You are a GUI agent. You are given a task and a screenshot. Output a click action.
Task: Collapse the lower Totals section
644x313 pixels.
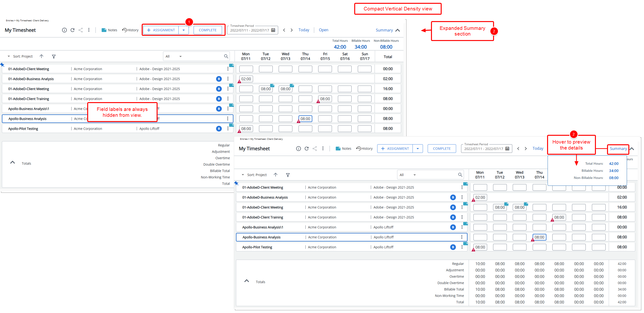[246, 281]
